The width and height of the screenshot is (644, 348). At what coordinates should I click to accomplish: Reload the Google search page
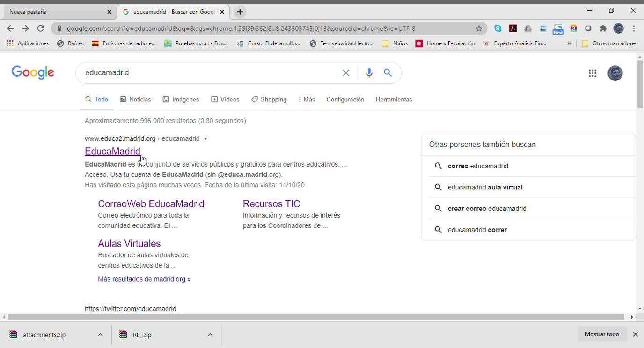pos(41,29)
